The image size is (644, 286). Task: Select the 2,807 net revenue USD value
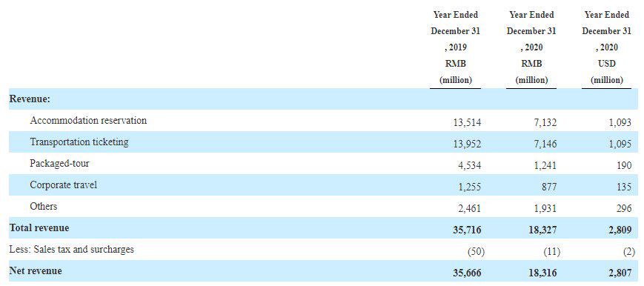[x=620, y=273]
